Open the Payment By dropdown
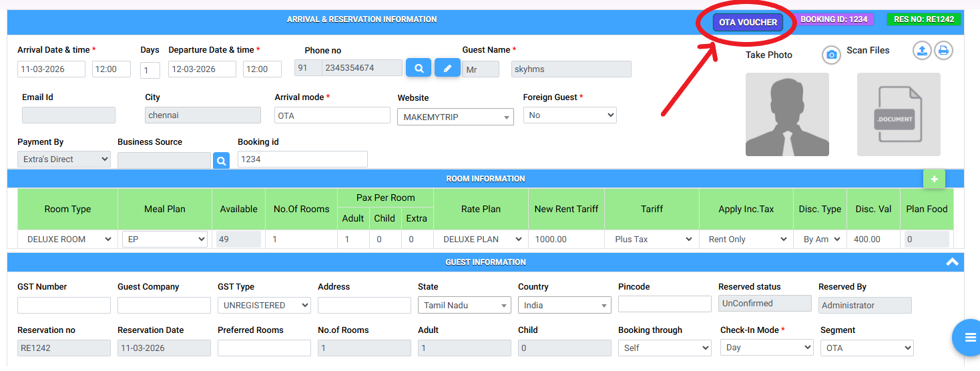Screen dimensions: 980x371 pyautogui.click(x=64, y=159)
